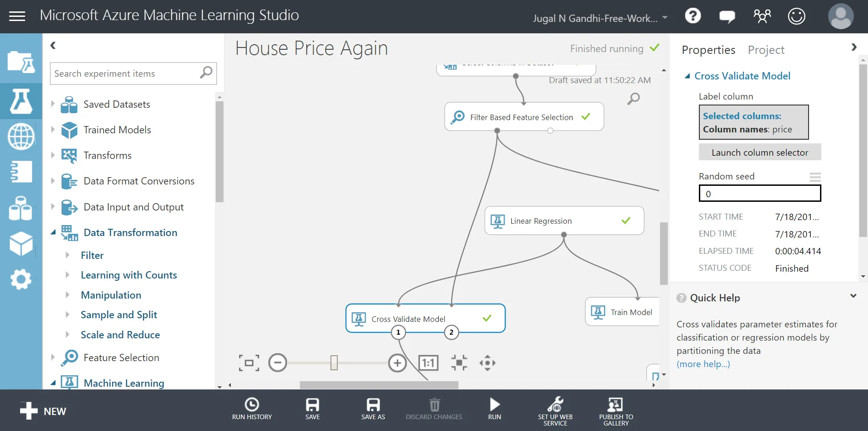868x431 pixels.
Task: Open the user account avatar
Action: click(x=841, y=16)
